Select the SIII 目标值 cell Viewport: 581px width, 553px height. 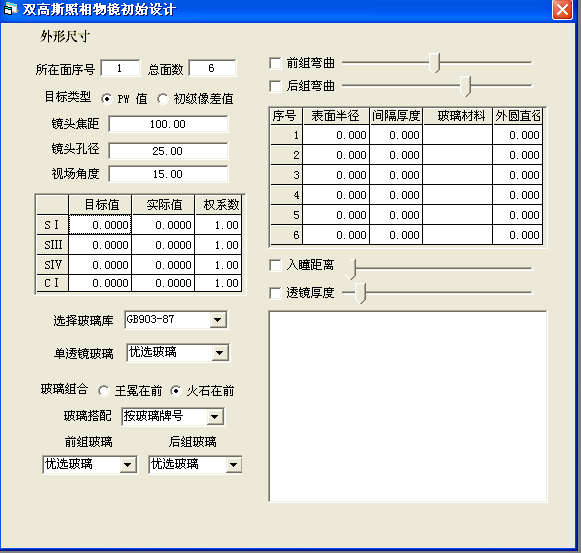[100, 245]
